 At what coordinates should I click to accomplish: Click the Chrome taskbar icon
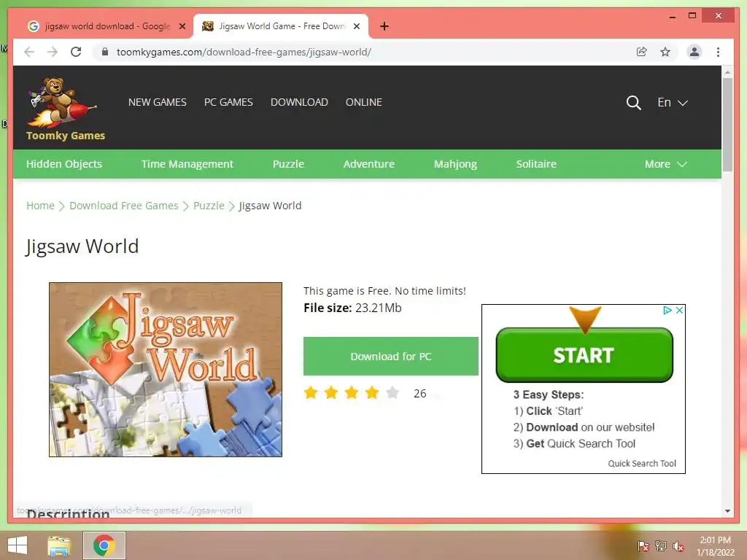(x=104, y=545)
